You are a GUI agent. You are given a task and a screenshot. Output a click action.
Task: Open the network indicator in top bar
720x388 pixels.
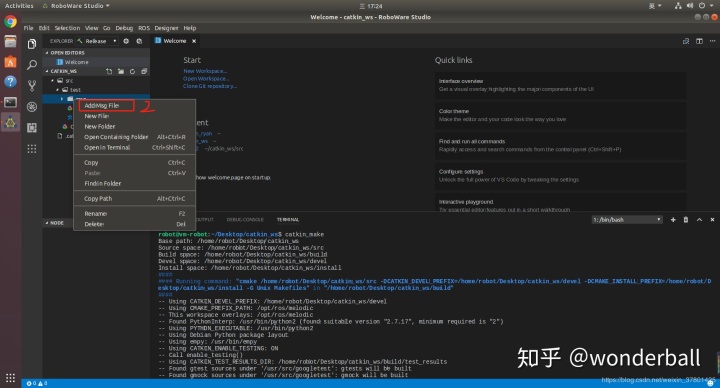click(678, 6)
